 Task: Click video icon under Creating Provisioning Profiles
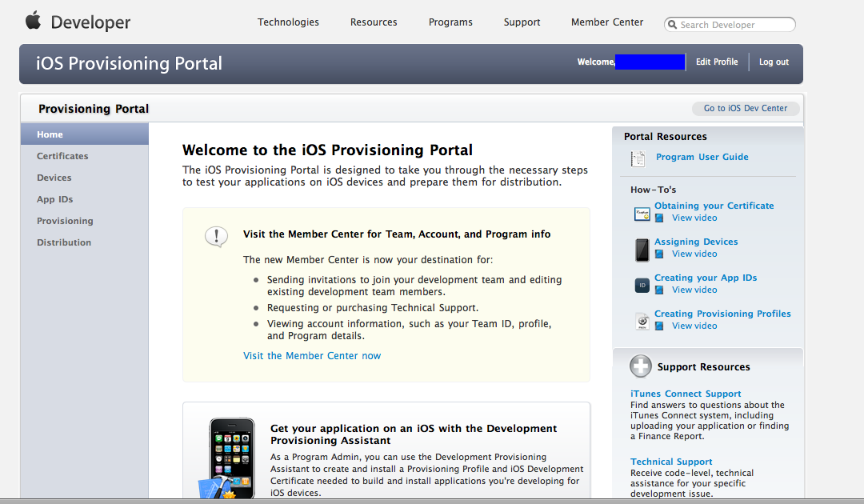pyautogui.click(x=659, y=326)
